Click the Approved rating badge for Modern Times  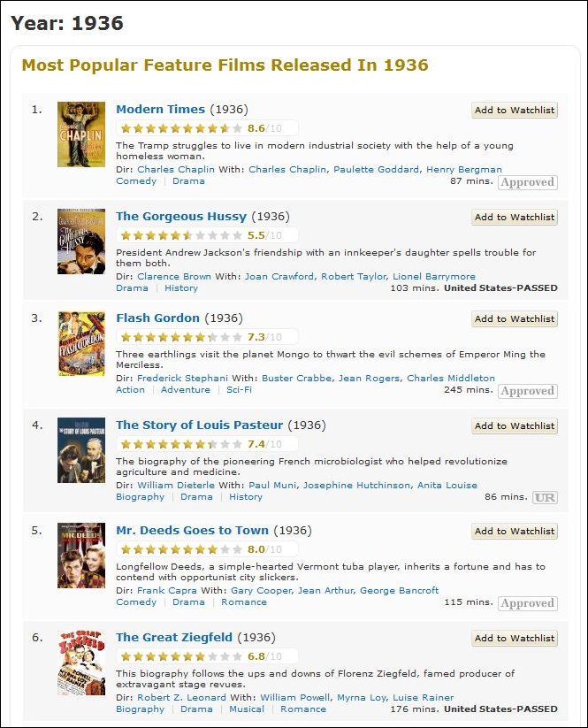527,182
